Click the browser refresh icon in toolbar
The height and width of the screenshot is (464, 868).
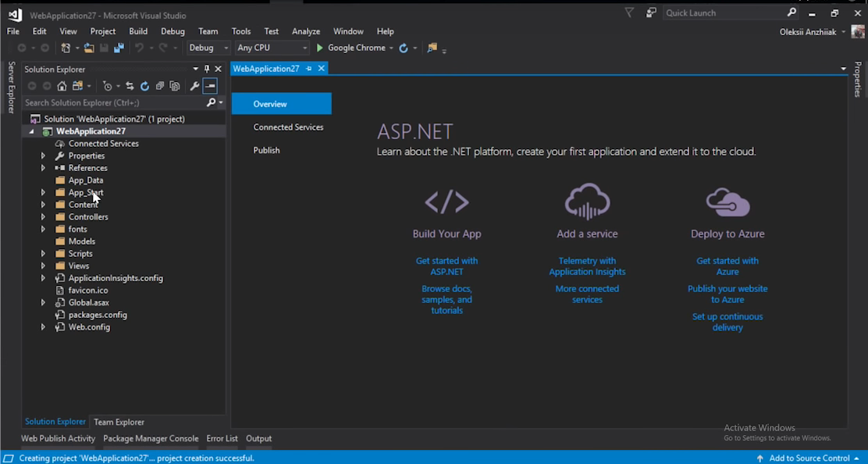[x=404, y=48]
